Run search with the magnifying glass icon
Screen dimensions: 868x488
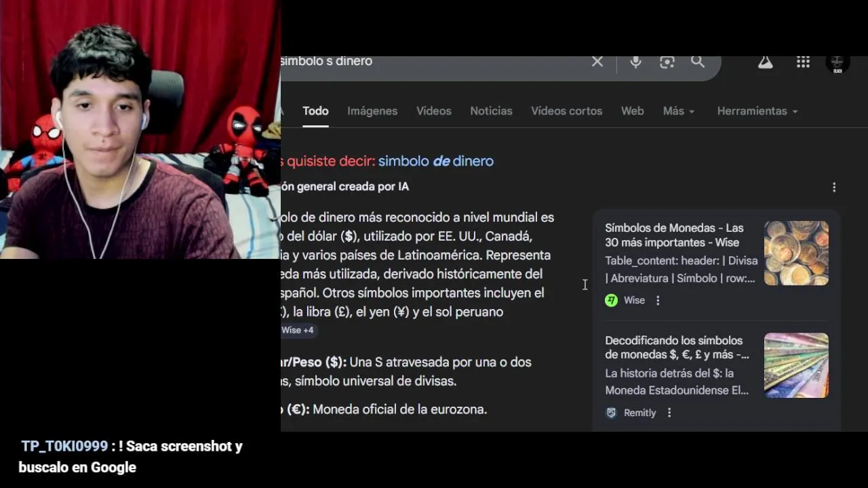[698, 62]
